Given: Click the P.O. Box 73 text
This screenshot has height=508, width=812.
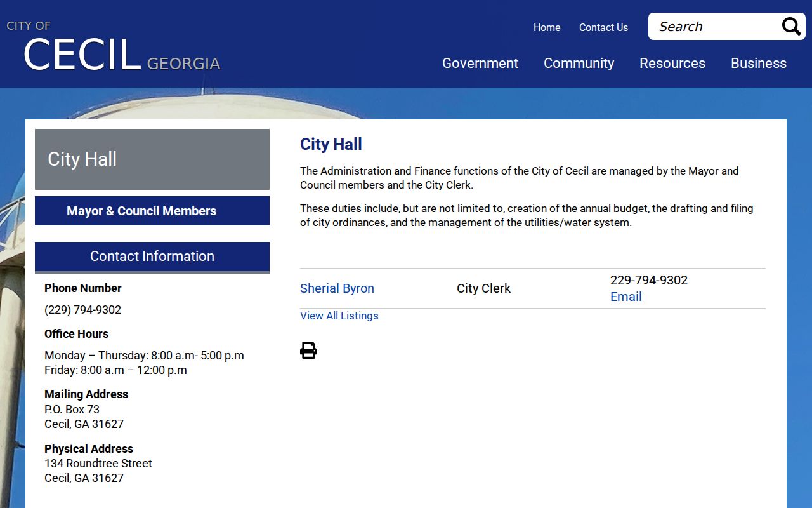Looking at the screenshot, I should [x=72, y=410].
